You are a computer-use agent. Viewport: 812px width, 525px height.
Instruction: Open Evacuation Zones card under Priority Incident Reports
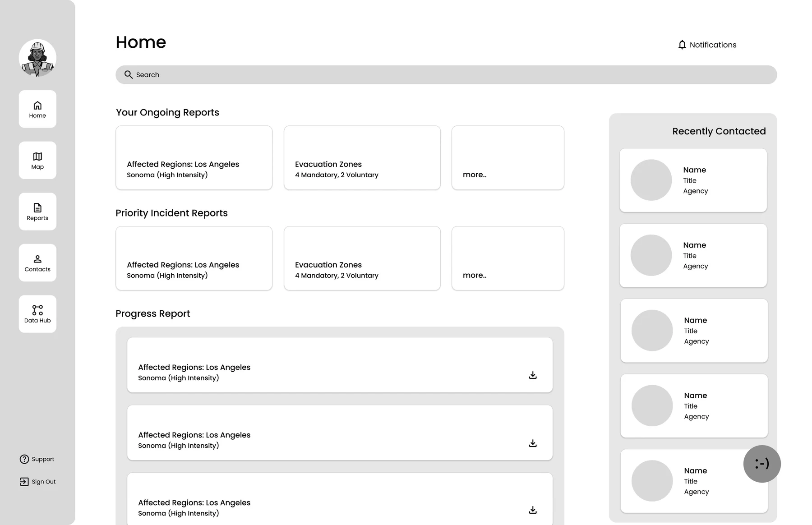click(x=362, y=258)
